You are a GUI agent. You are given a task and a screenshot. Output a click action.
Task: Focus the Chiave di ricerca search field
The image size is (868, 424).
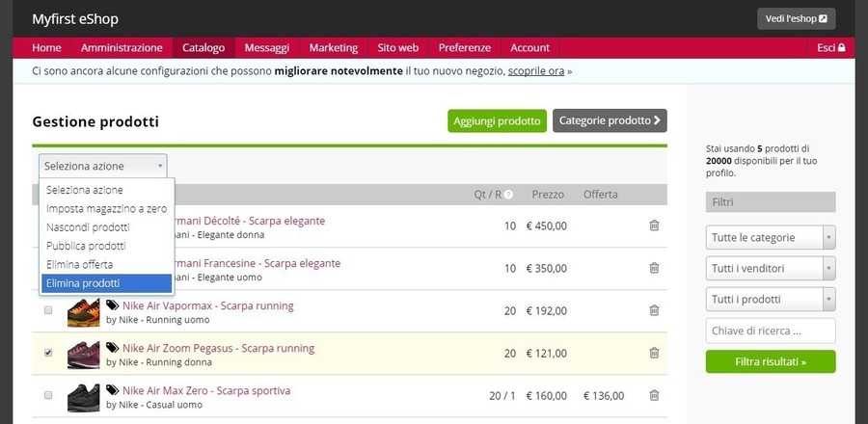click(771, 331)
